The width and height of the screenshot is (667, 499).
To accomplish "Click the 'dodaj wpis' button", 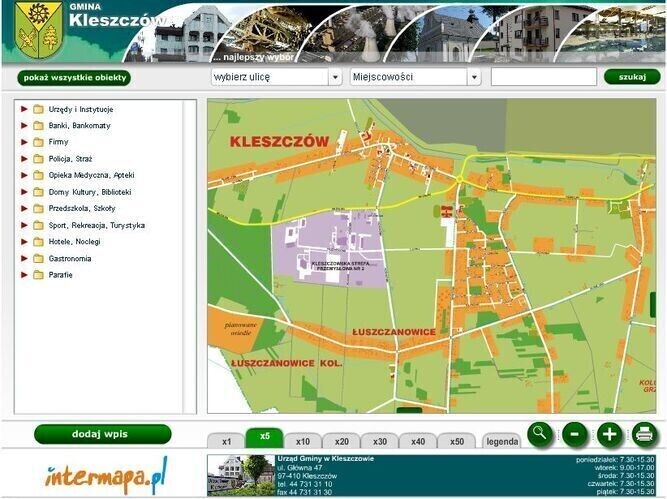I will click(x=103, y=434).
